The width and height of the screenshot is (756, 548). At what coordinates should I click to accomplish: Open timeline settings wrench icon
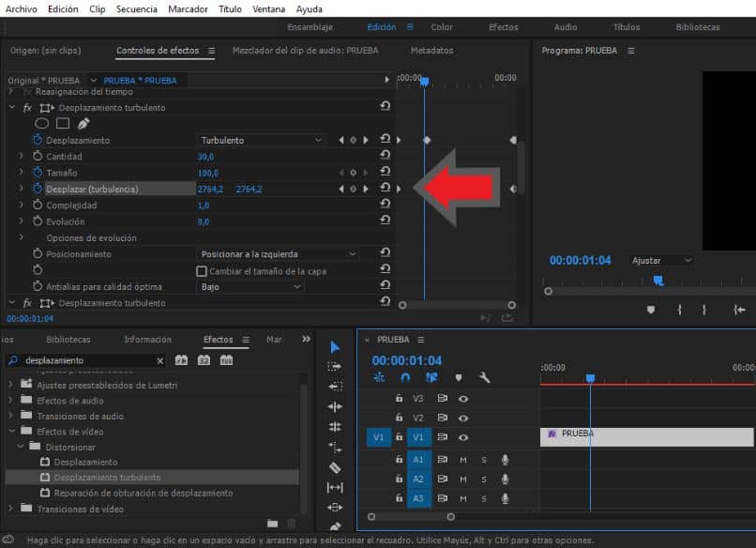coord(485,377)
